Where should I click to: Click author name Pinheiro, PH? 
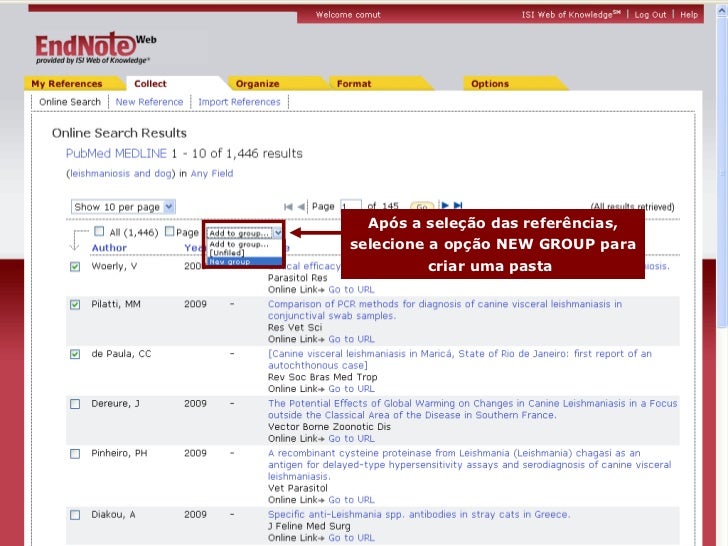click(x=119, y=454)
